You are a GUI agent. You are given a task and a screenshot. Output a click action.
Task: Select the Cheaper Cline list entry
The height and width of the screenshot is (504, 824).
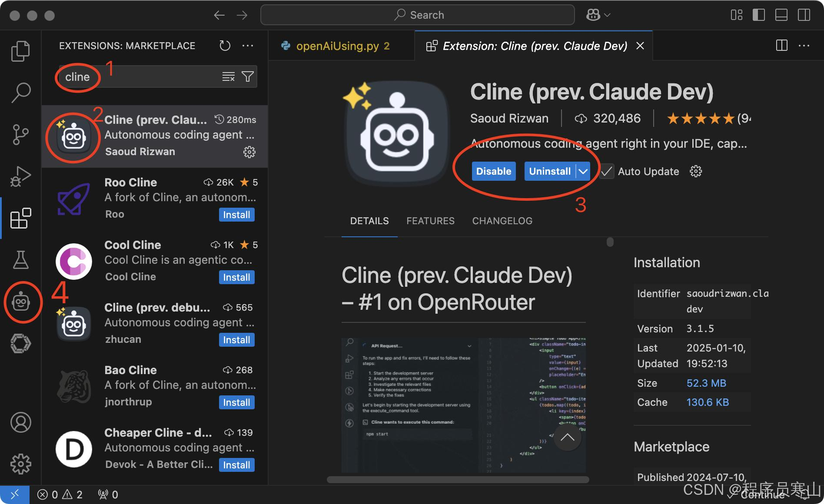point(155,449)
